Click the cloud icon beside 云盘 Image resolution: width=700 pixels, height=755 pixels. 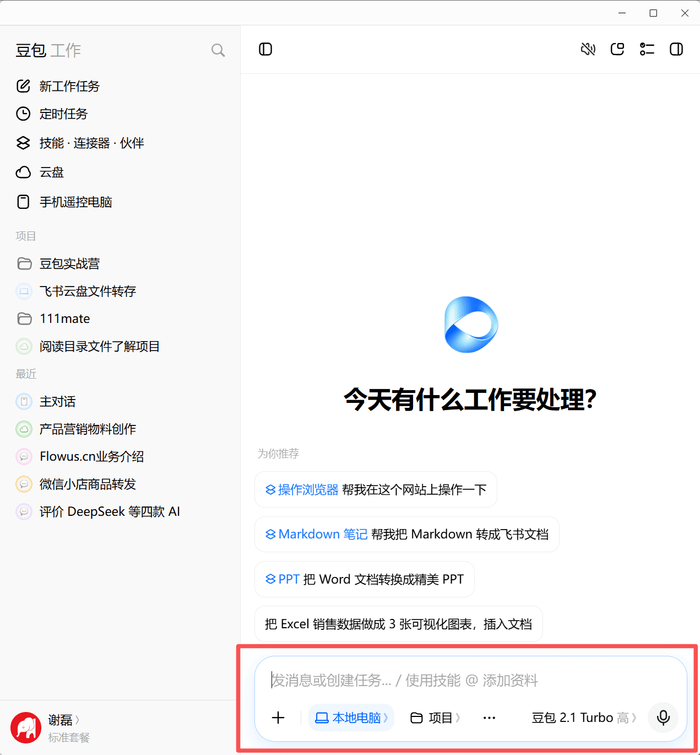click(23, 172)
